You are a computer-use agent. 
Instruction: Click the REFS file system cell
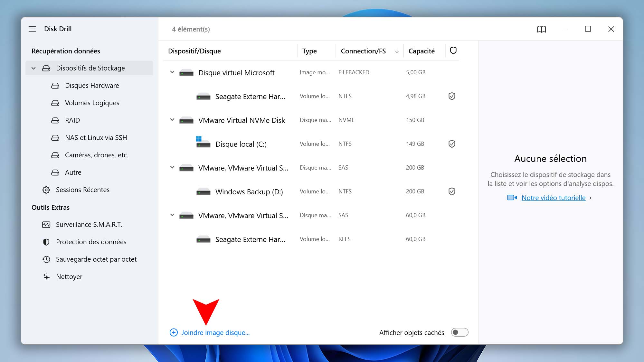point(344,239)
